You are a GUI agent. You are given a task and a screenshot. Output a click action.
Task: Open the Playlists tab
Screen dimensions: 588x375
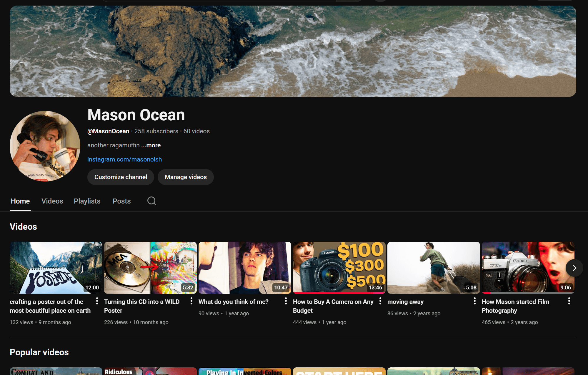pos(87,201)
